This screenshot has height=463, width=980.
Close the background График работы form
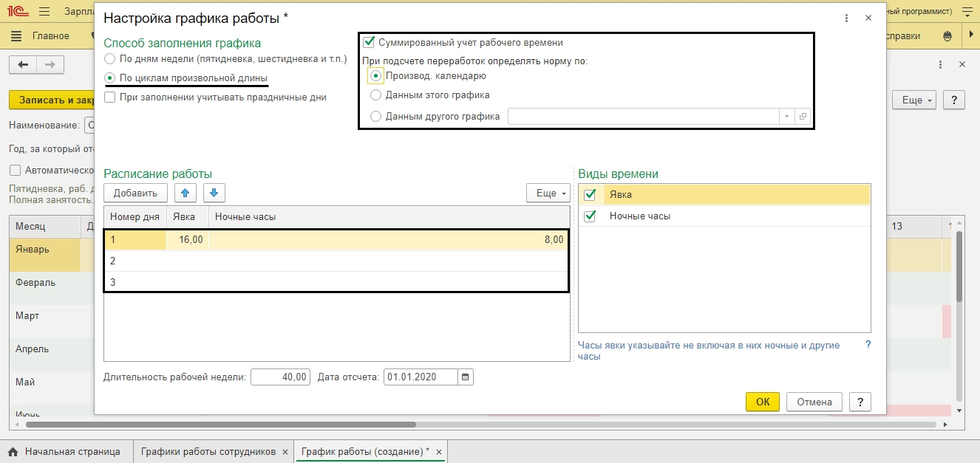point(962,65)
